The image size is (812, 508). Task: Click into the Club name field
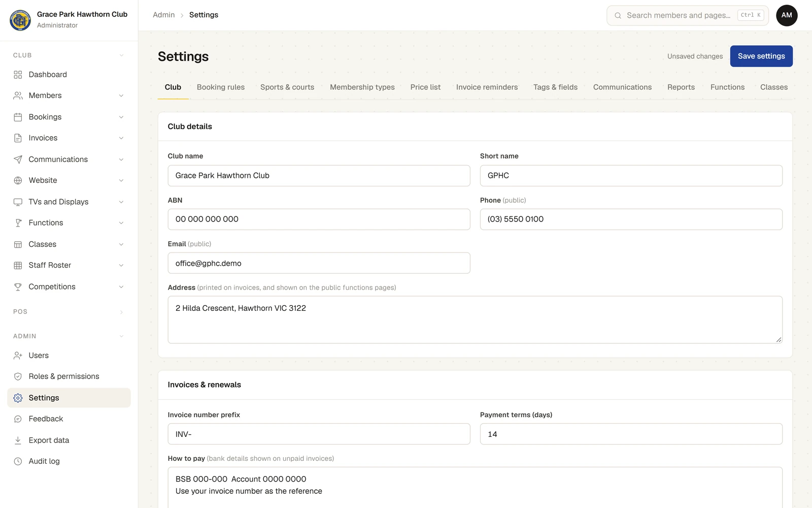tap(319, 176)
